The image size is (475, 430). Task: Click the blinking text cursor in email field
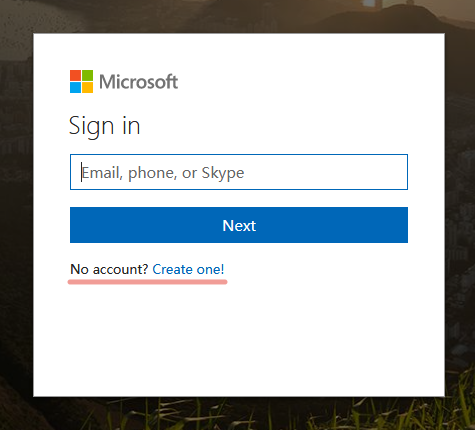(81, 172)
